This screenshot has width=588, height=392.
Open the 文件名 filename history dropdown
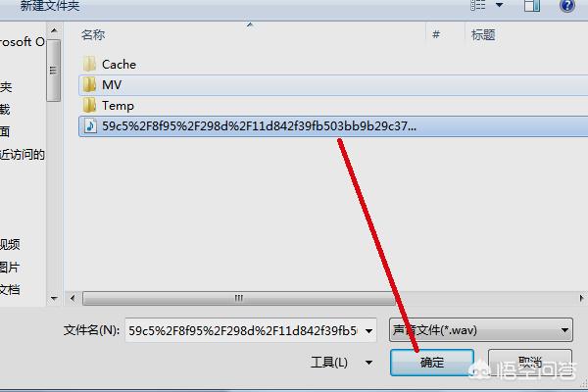[x=369, y=330]
